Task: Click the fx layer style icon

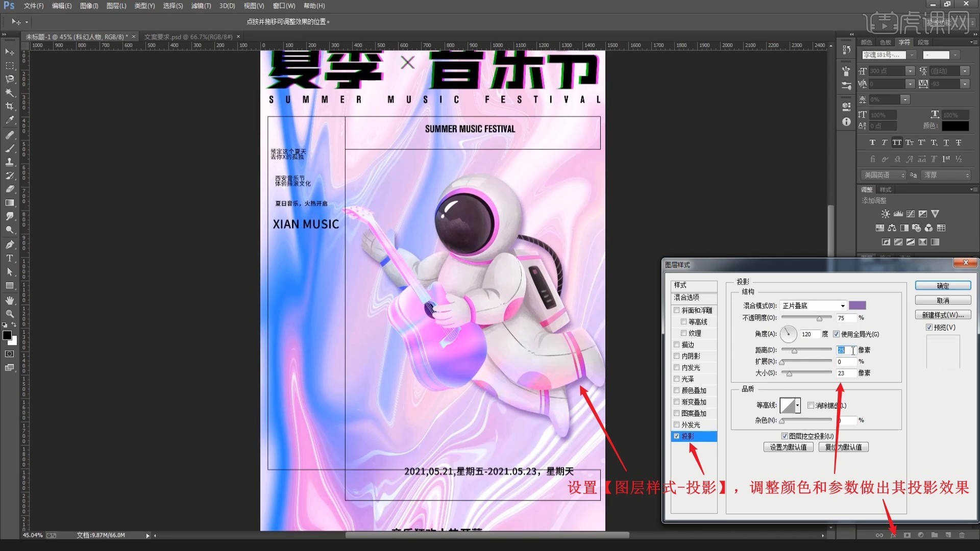Action: click(x=893, y=535)
